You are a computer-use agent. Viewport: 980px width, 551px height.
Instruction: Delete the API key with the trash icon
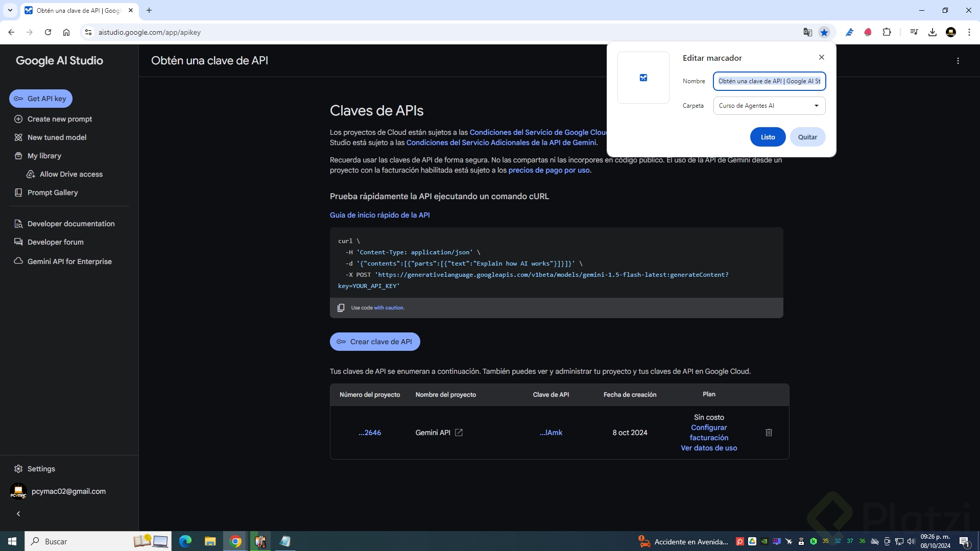click(769, 433)
